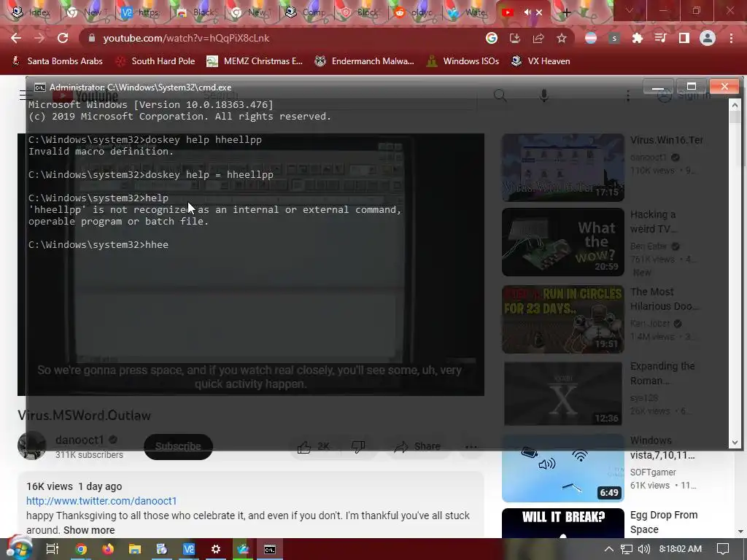Open 'MEMZ Christmas E...' bookmark

click(x=255, y=61)
